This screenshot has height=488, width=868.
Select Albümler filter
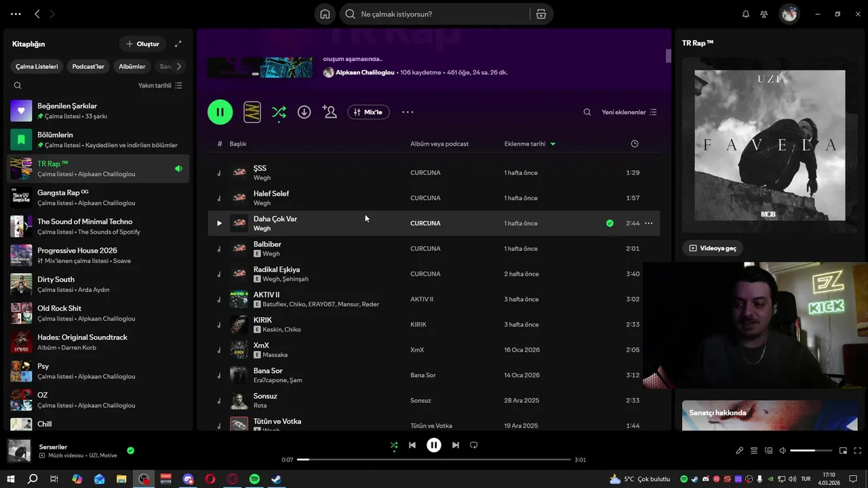[132, 66]
